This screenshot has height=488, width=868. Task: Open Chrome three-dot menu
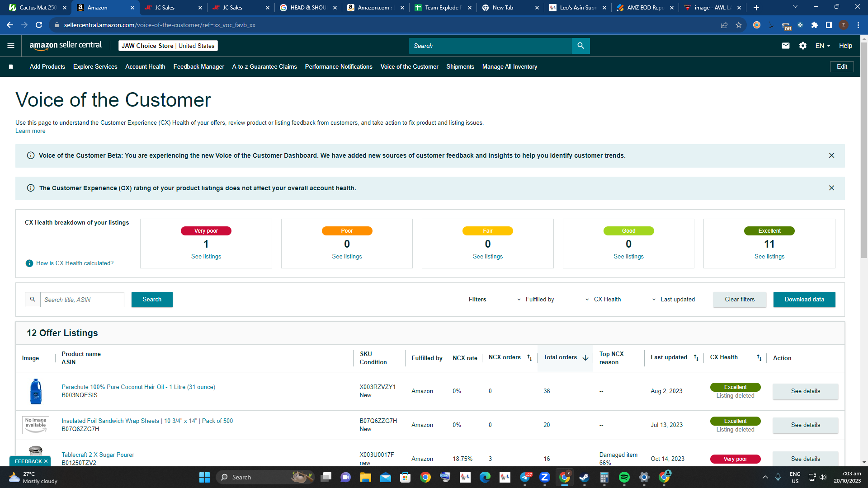point(858,25)
